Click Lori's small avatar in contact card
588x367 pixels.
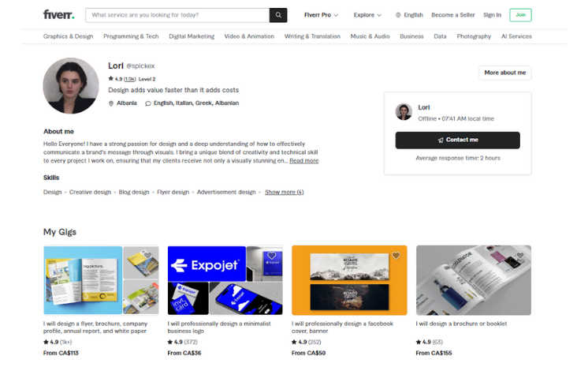(x=404, y=112)
